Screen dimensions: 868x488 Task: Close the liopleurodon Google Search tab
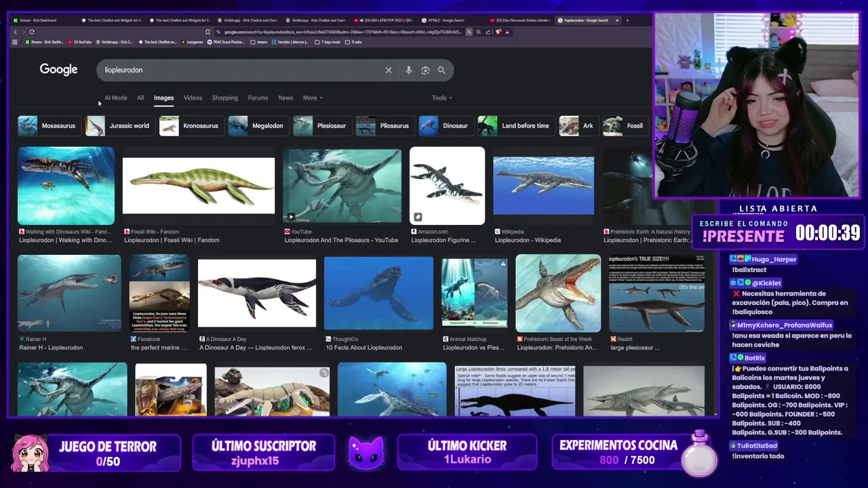(x=617, y=20)
